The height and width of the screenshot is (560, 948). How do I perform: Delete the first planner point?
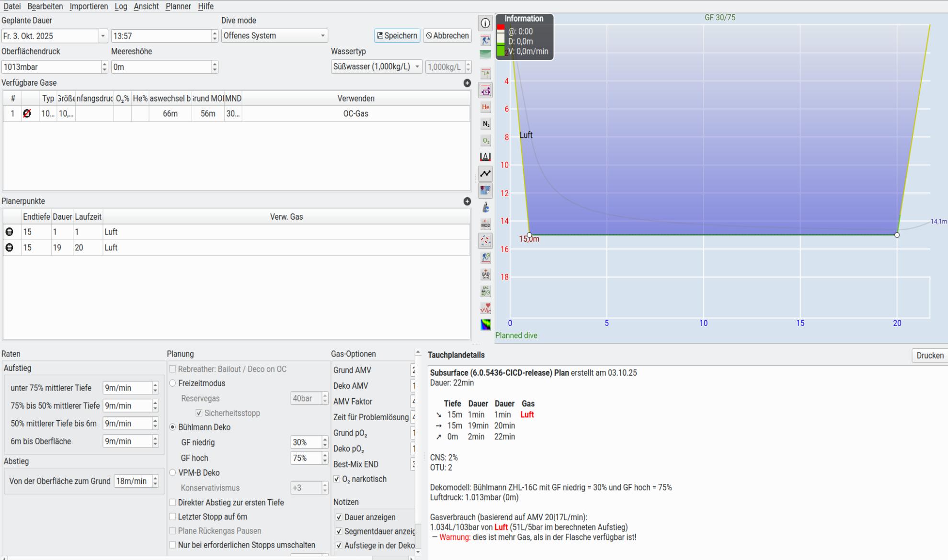pos(9,232)
